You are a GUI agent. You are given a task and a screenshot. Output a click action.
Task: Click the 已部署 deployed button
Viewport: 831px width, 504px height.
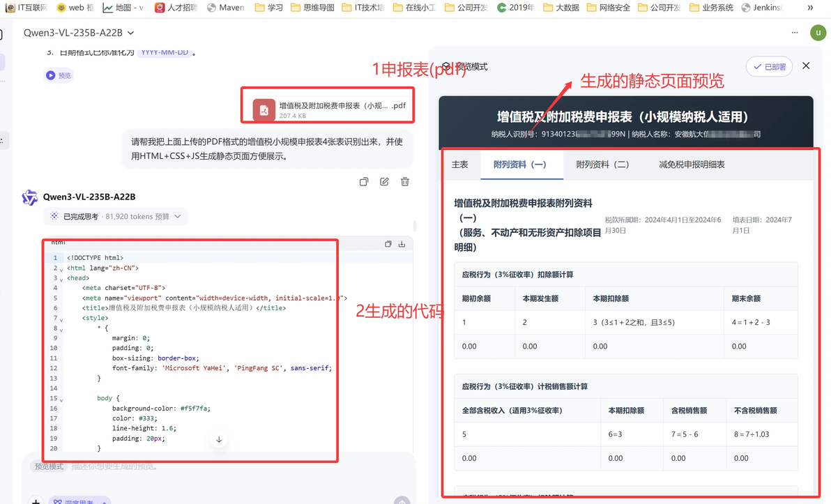(769, 67)
